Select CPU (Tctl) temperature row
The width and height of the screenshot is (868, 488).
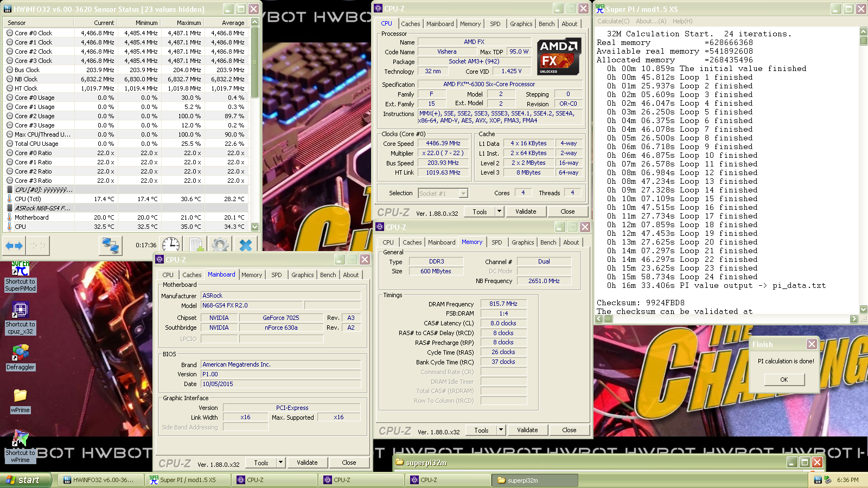126,199
